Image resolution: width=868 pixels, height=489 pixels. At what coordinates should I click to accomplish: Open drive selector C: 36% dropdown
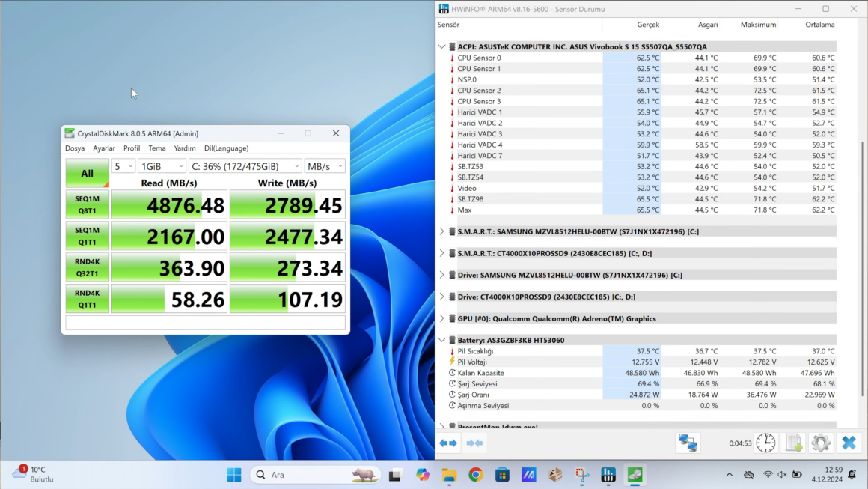245,166
